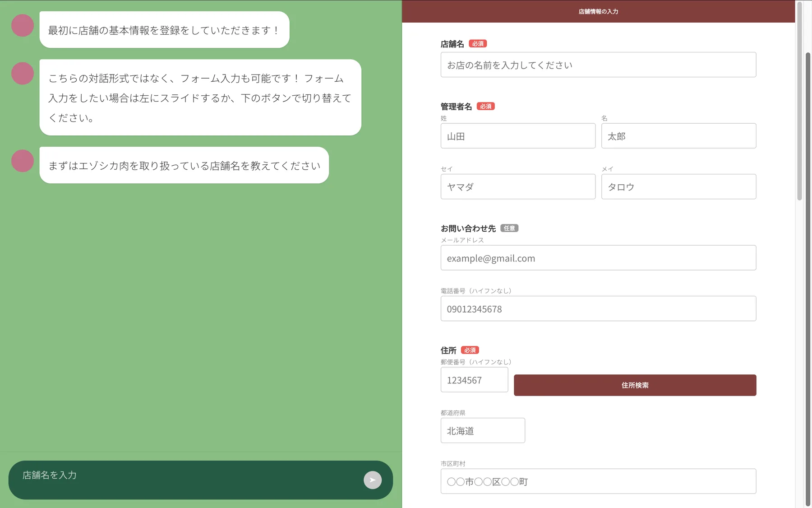The height and width of the screenshot is (508, 812).
Task: Click the page vertical scrollbar
Action: tap(808, 280)
